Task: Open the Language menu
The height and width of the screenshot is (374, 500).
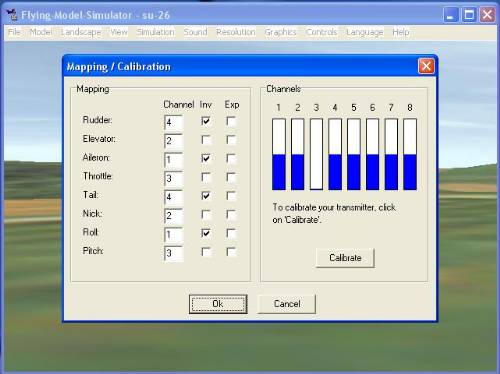Action: click(365, 32)
